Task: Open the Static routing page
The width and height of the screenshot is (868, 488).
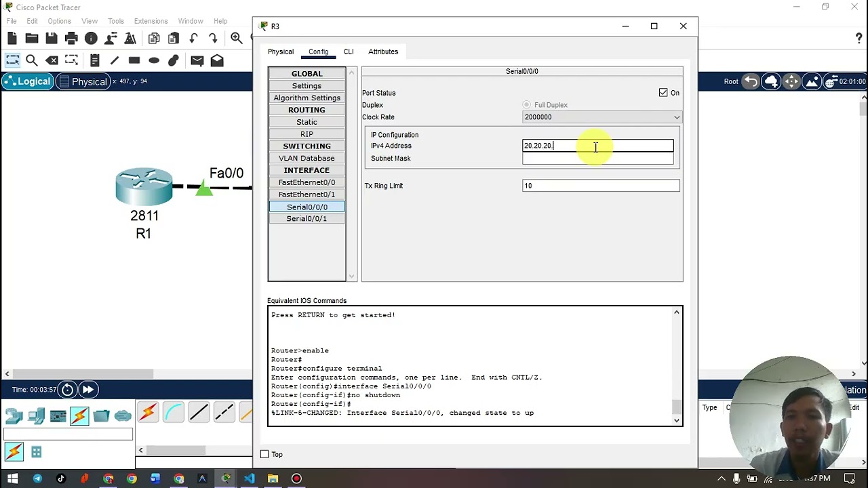Action: point(307,122)
